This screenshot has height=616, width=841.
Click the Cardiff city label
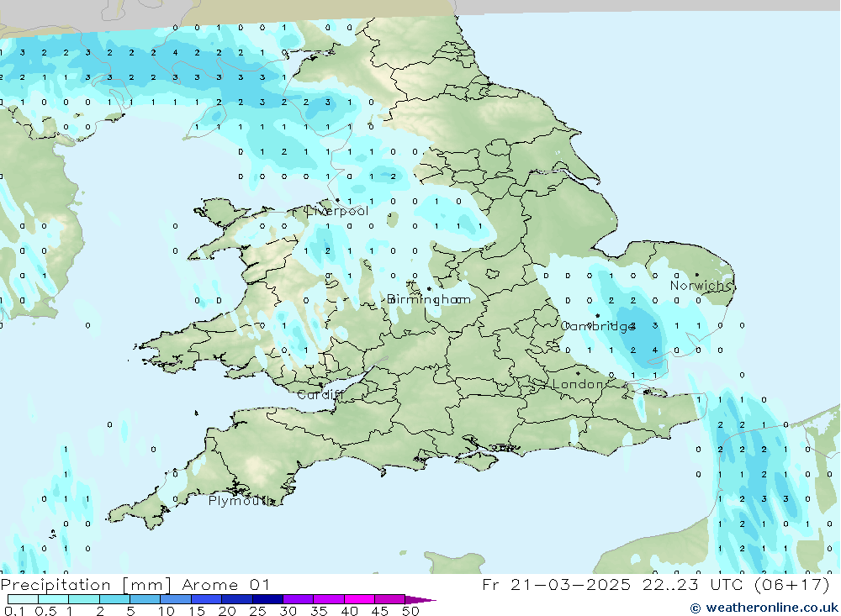click(x=319, y=395)
